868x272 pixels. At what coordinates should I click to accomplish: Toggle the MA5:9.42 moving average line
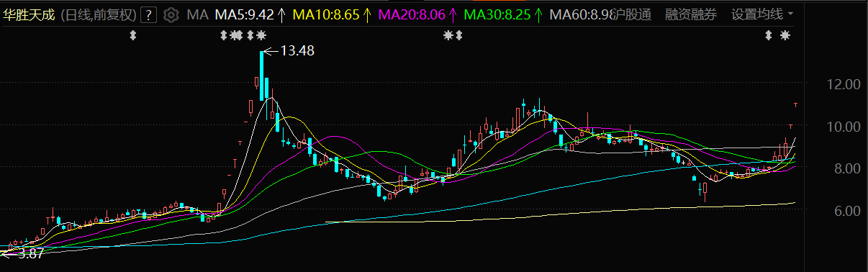click(x=245, y=14)
